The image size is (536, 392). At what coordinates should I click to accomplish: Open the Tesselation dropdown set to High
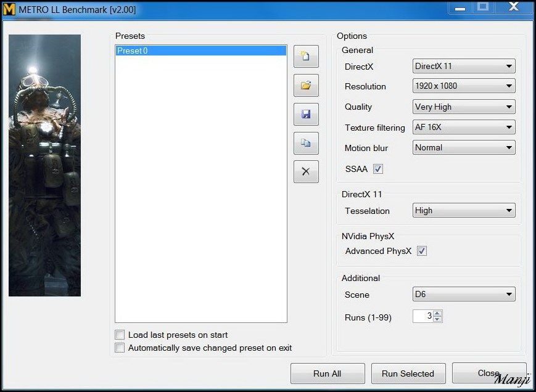pos(464,210)
